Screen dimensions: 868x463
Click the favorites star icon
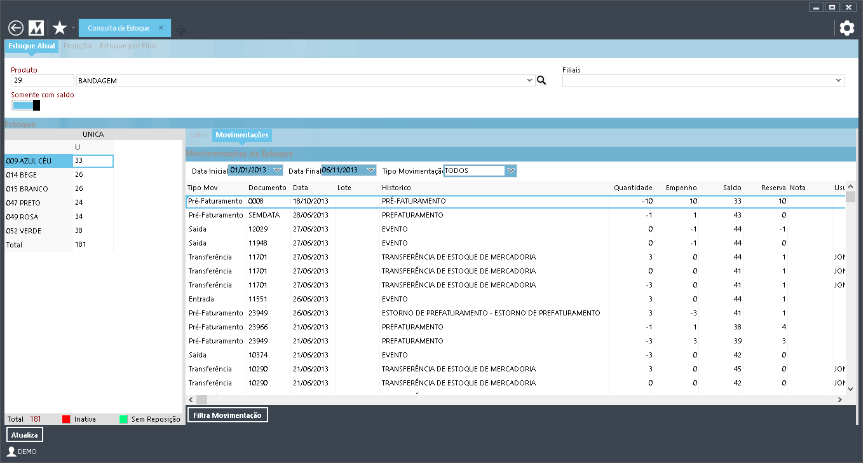click(x=60, y=28)
